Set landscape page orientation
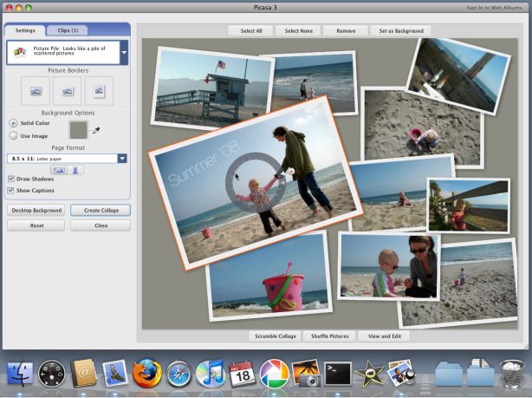 click(59, 170)
